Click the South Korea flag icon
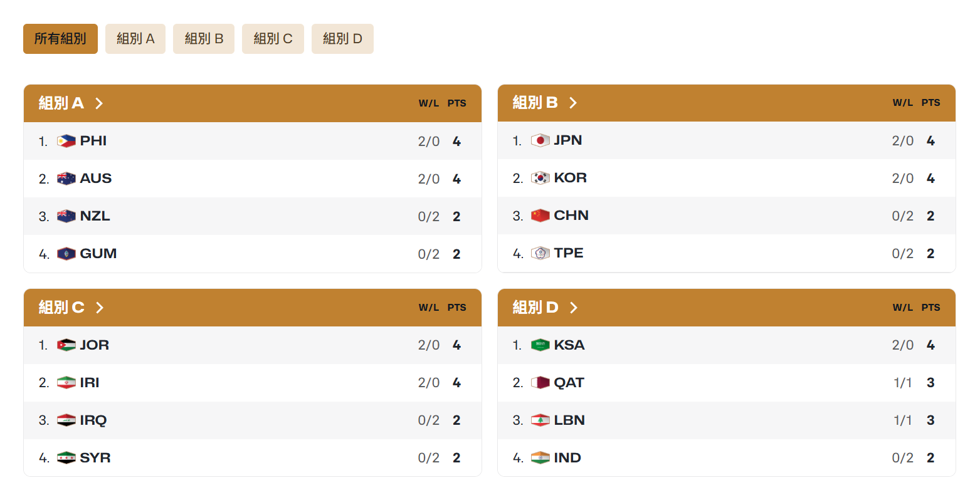980x500 pixels. tap(540, 178)
